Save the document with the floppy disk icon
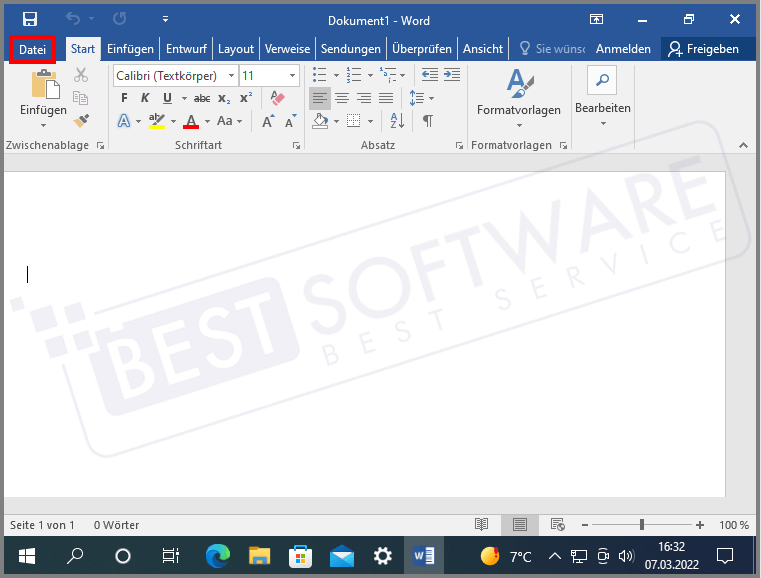Screen dimensions: 761x578 pos(30,19)
